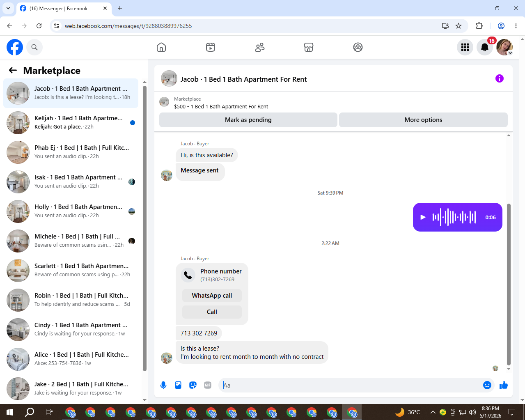
Task: Click the browser reload button
Action: pos(39,26)
